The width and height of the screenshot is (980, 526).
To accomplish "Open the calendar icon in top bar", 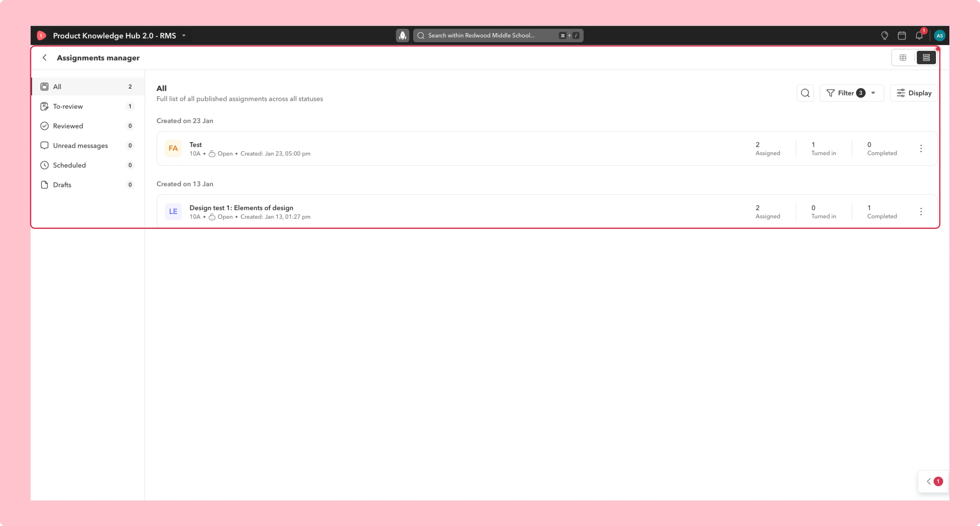I will click(x=902, y=35).
